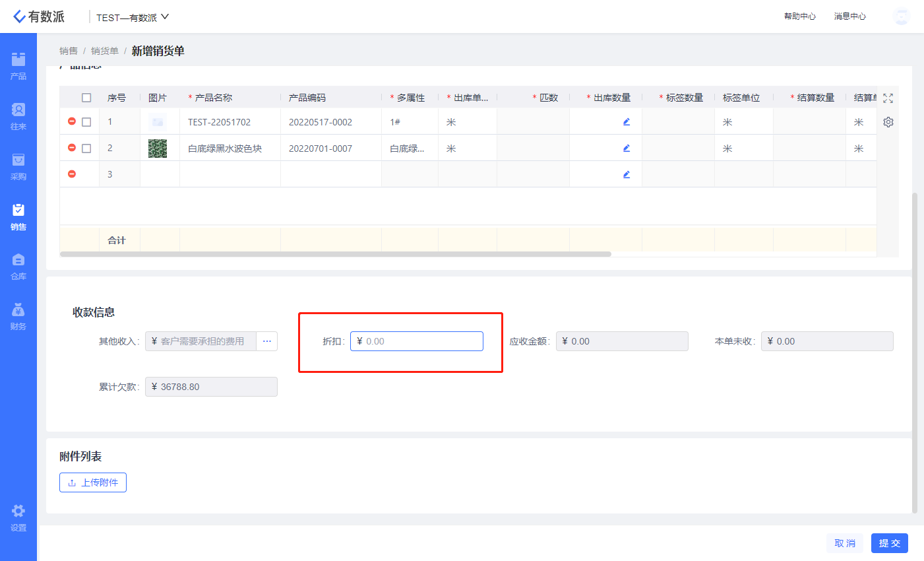Open 其他收入 details ellipsis button
Image resolution: width=924 pixels, height=561 pixels.
pyautogui.click(x=267, y=341)
